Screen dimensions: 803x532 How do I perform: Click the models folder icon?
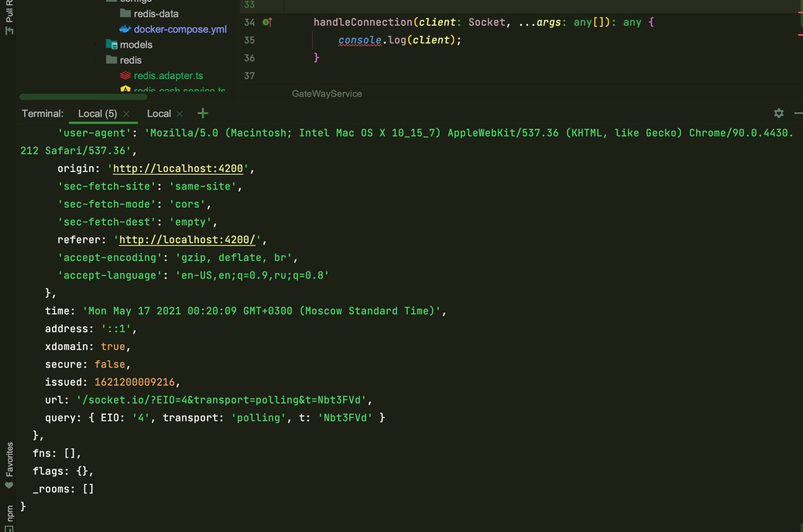[x=112, y=45]
